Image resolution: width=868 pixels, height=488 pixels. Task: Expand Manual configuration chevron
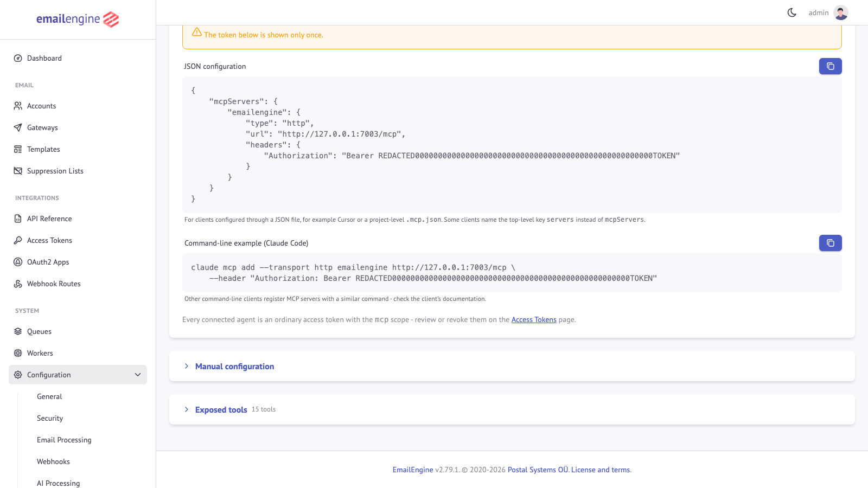[187, 366]
